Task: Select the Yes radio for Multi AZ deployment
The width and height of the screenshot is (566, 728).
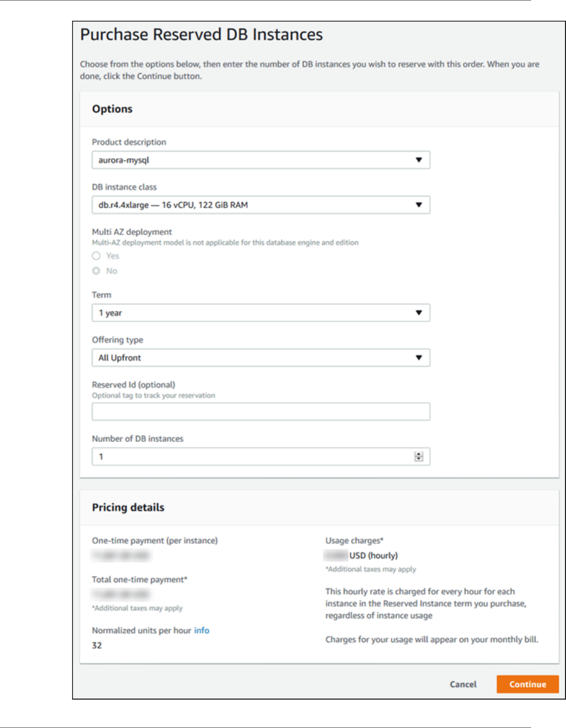Action: [x=96, y=256]
